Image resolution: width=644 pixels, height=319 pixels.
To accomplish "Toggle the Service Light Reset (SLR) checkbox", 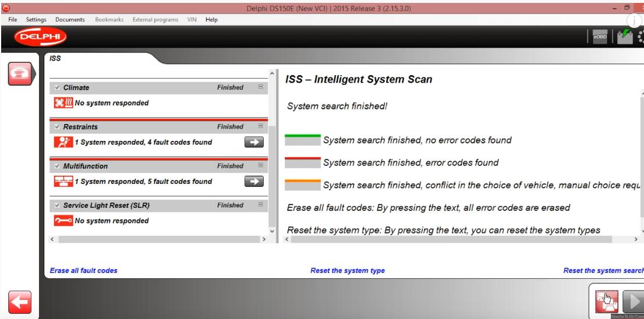I will tap(57, 205).
